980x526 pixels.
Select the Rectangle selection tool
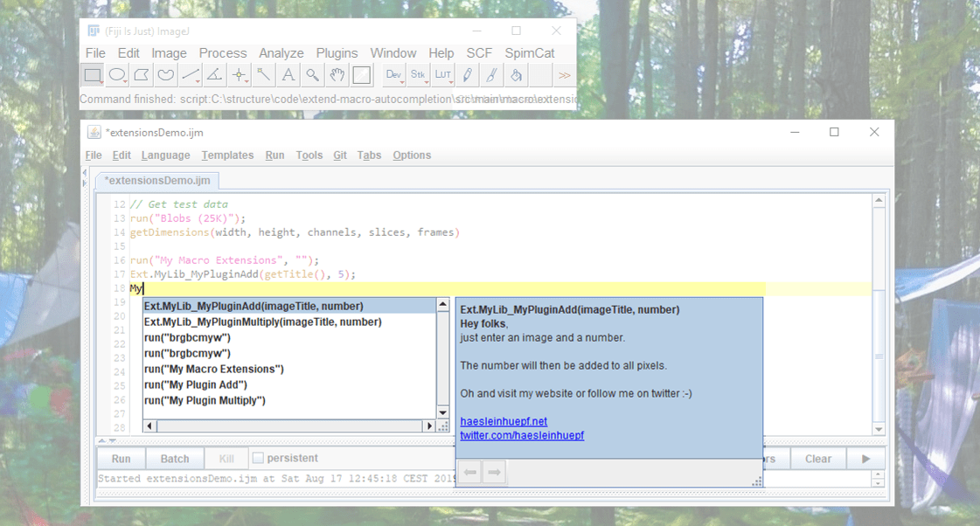[x=92, y=75]
